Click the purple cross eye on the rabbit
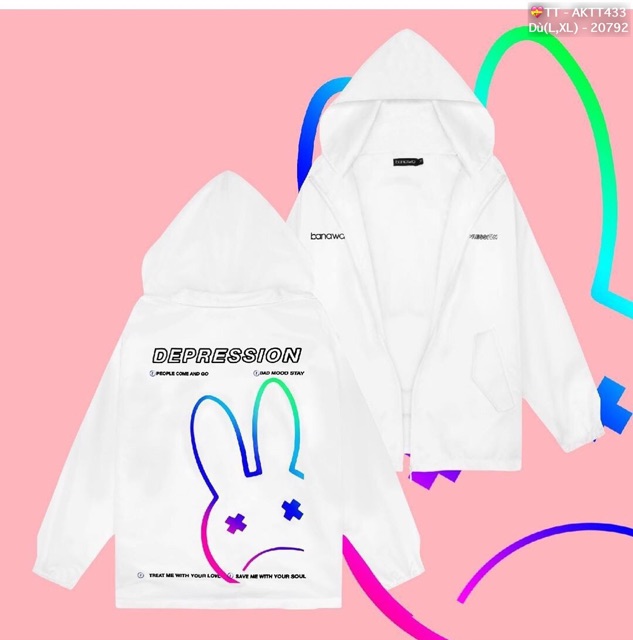This screenshot has width=633, height=640. 235,523
